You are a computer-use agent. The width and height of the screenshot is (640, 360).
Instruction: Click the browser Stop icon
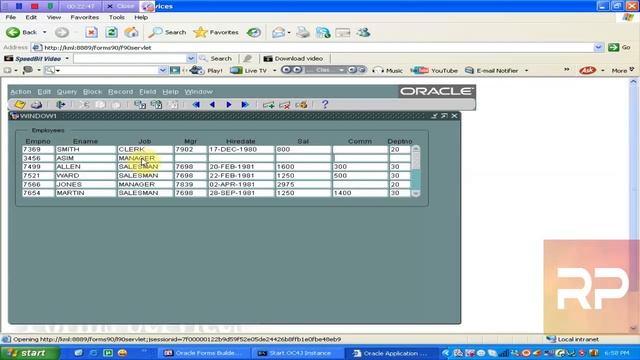tap(91, 32)
